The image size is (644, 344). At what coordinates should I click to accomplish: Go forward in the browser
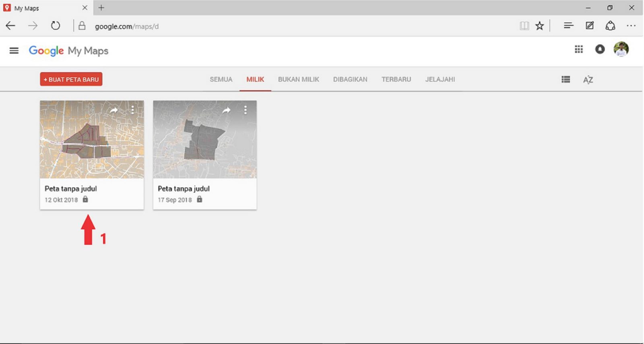[33, 26]
